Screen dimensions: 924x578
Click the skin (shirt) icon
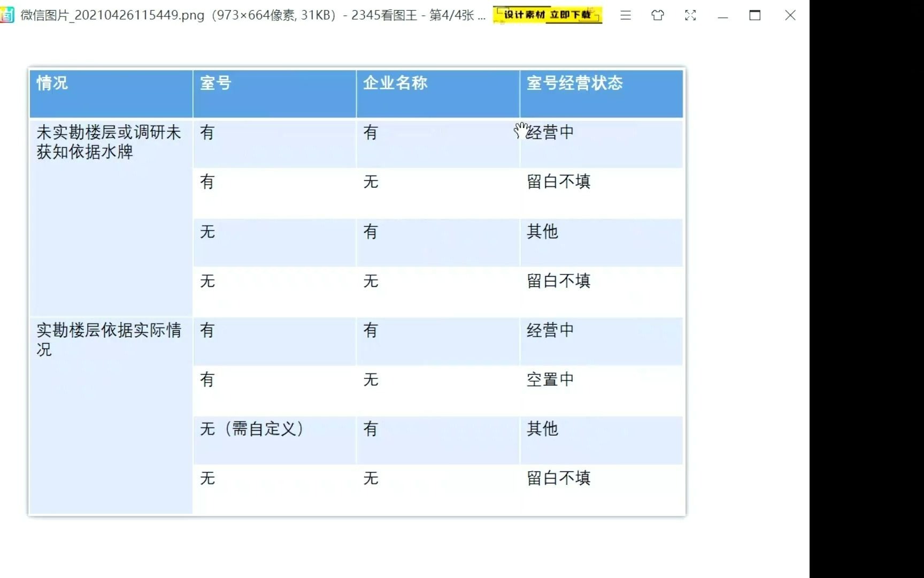click(x=658, y=16)
